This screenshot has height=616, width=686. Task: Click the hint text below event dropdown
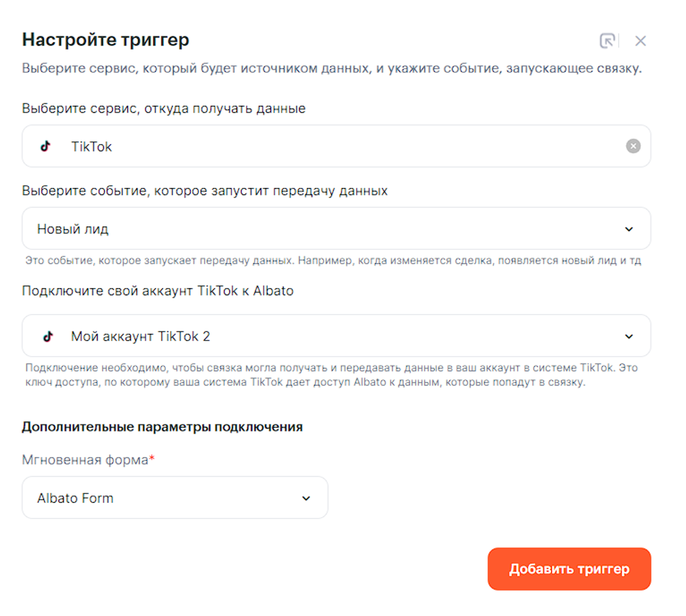click(x=333, y=260)
